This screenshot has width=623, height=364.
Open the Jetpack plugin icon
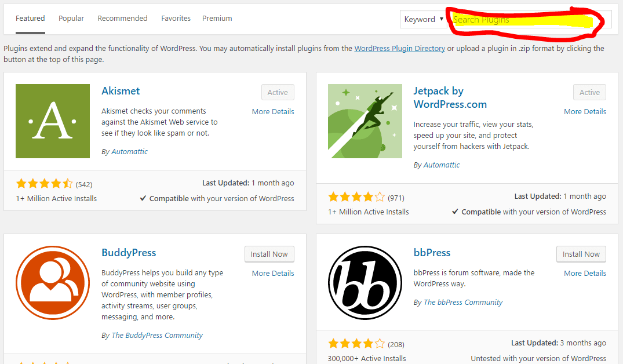[x=365, y=121]
